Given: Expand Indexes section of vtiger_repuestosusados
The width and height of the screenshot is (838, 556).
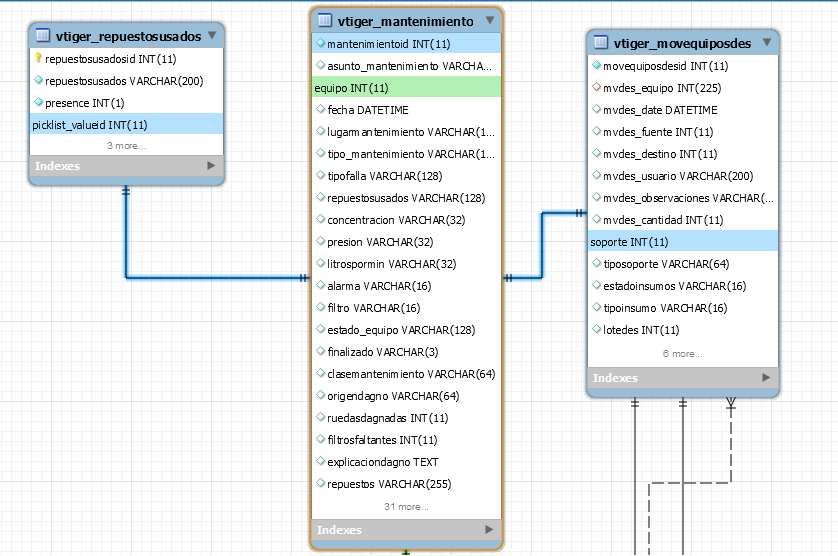Looking at the screenshot, I should pos(211,166).
